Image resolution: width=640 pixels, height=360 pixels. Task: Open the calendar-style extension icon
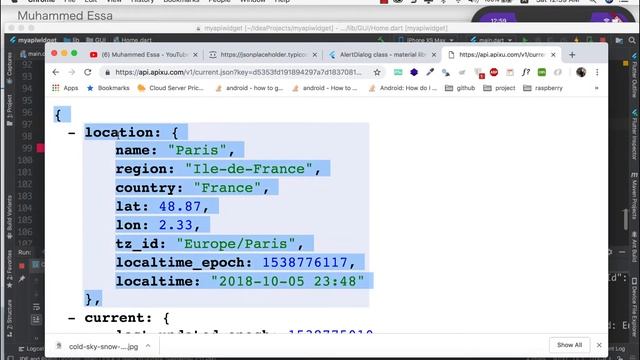coord(510,72)
